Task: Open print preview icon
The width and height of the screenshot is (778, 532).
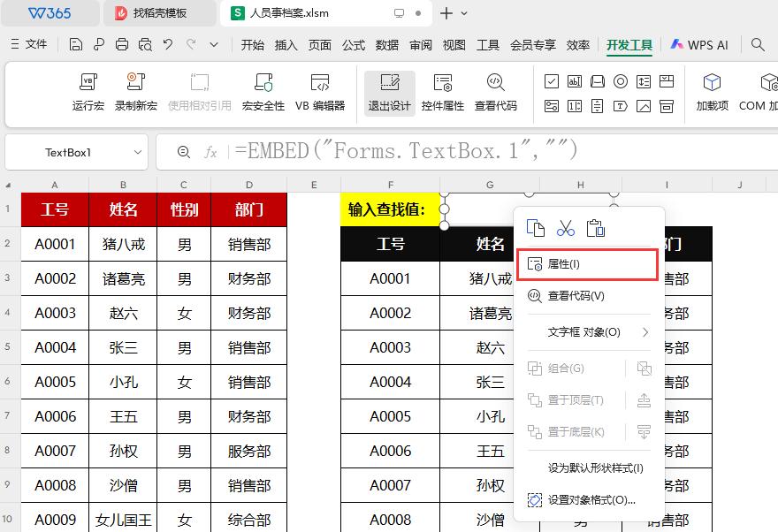Action: [x=145, y=44]
